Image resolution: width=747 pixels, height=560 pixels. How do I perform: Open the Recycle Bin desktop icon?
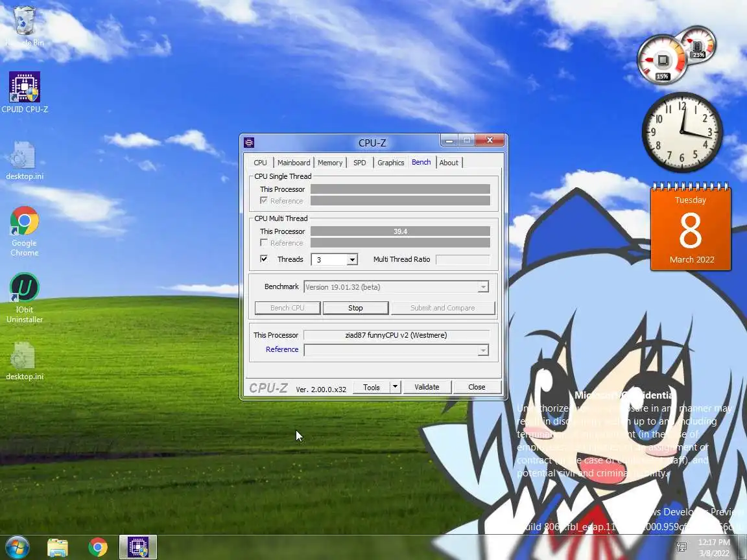pyautogui.click(x=24, y=26)
